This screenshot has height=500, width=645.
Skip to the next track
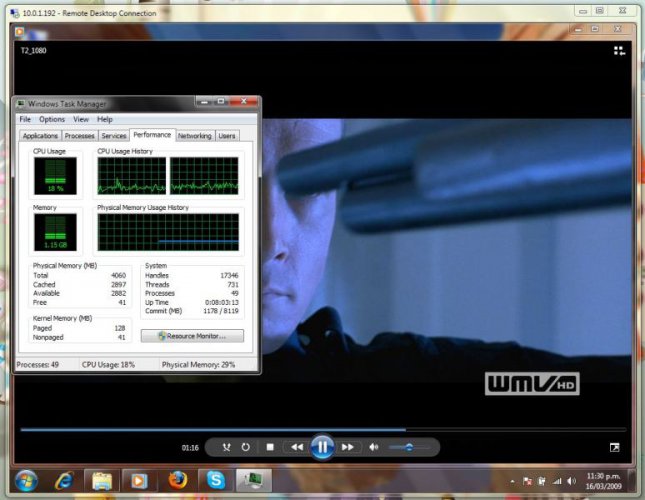(x=347, y=447)
